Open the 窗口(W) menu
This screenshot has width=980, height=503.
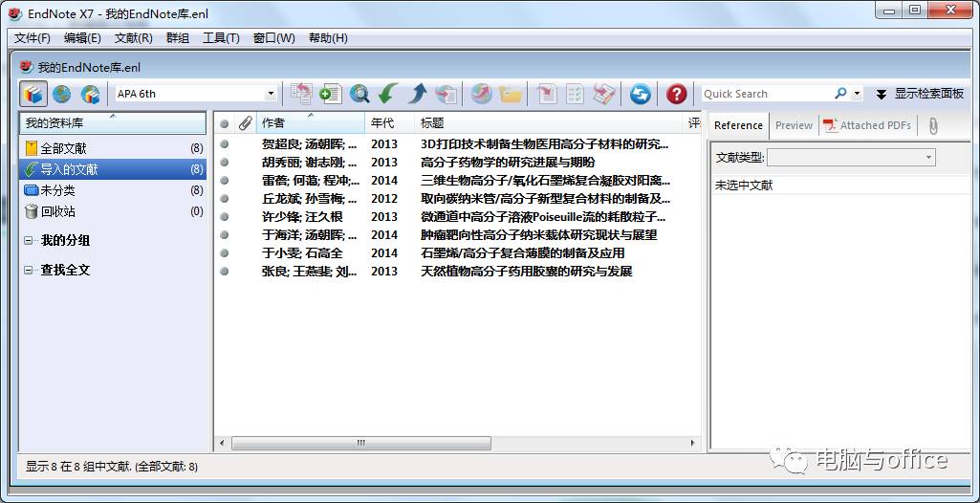pyautogui.click(x=273, y=38)
